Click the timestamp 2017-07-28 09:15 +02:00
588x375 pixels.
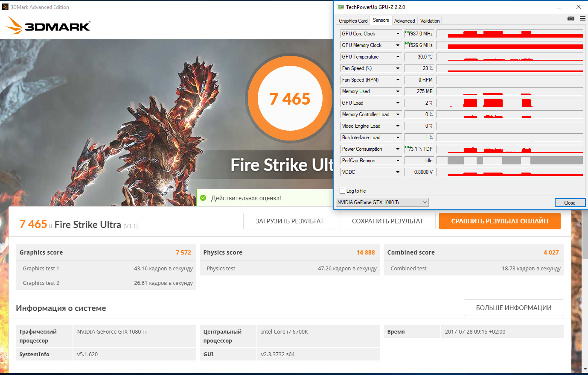(475, 332)
